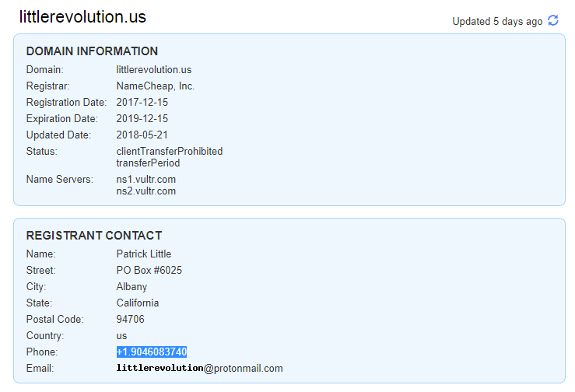Click the state value California
Image resolution: width=575 pixels, height=392 pixels.
[x=138, y=303]
